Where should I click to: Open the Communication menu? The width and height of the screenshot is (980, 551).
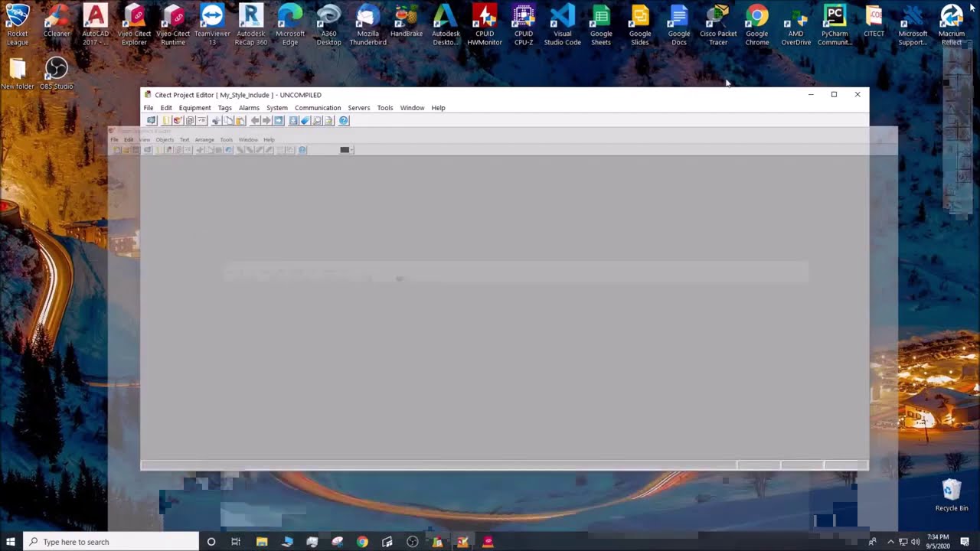pyautogui.click(x=318, y=108)
